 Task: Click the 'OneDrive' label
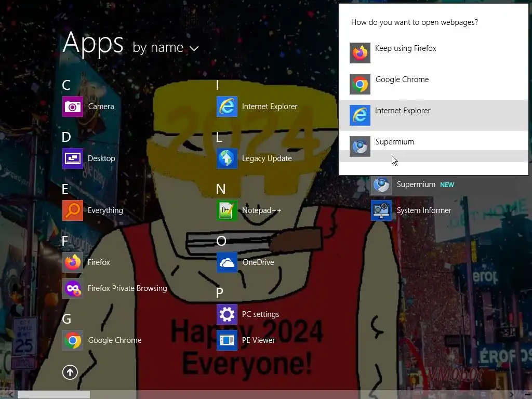(258, 262)
